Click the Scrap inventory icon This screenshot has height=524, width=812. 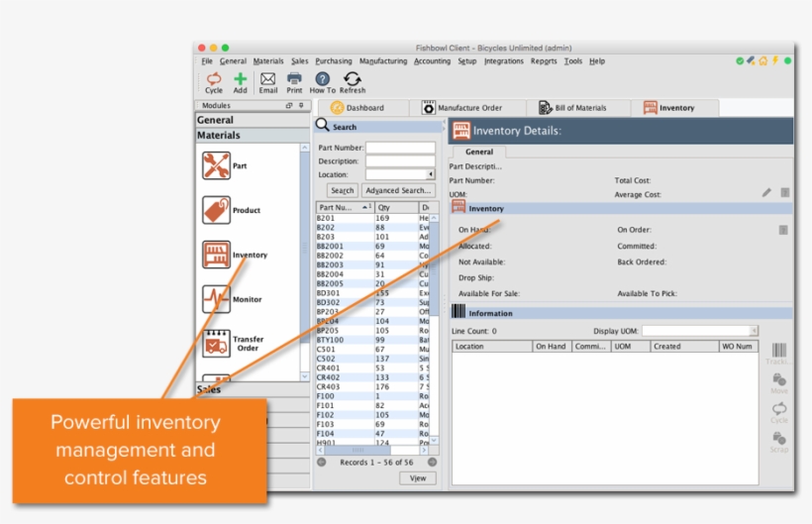click(x=779, y=439)
